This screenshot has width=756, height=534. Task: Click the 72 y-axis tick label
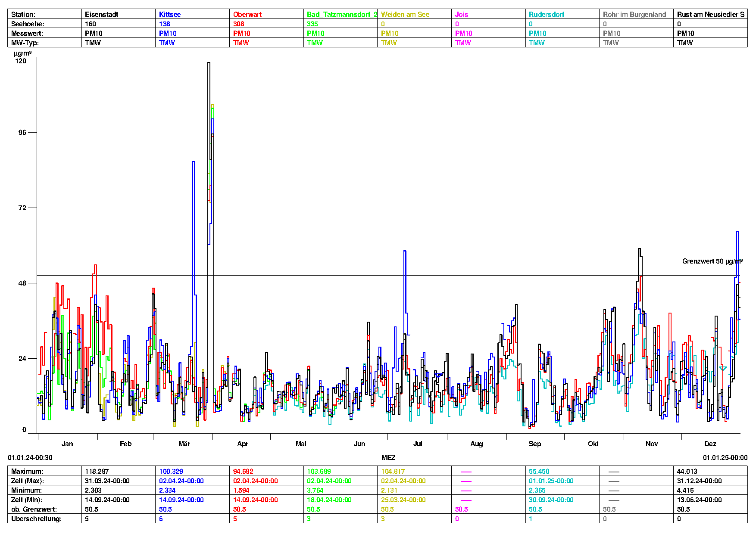[x=22, y=208]
